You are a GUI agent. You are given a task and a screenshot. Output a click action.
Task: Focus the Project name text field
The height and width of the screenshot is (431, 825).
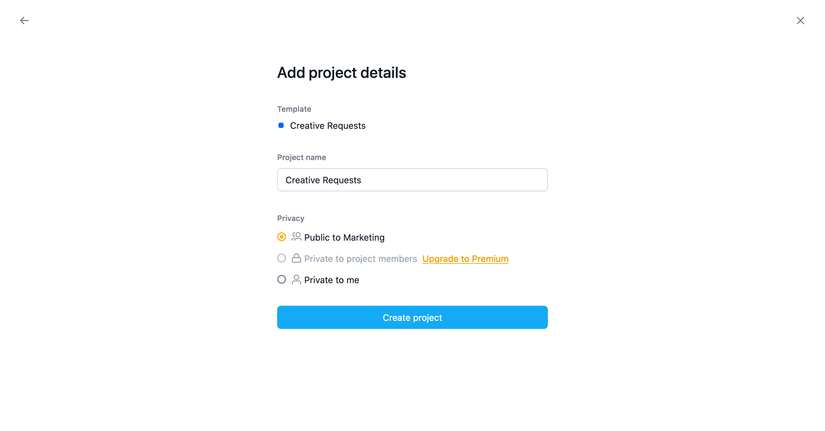pyautogui.click(x=412, y=180)
